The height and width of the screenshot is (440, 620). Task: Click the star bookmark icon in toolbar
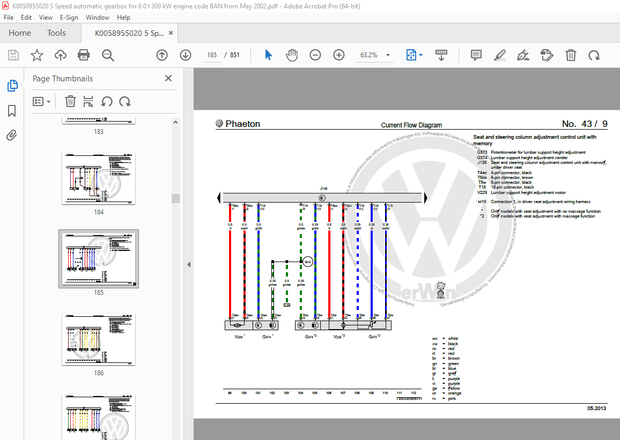[x=36, y=55]
